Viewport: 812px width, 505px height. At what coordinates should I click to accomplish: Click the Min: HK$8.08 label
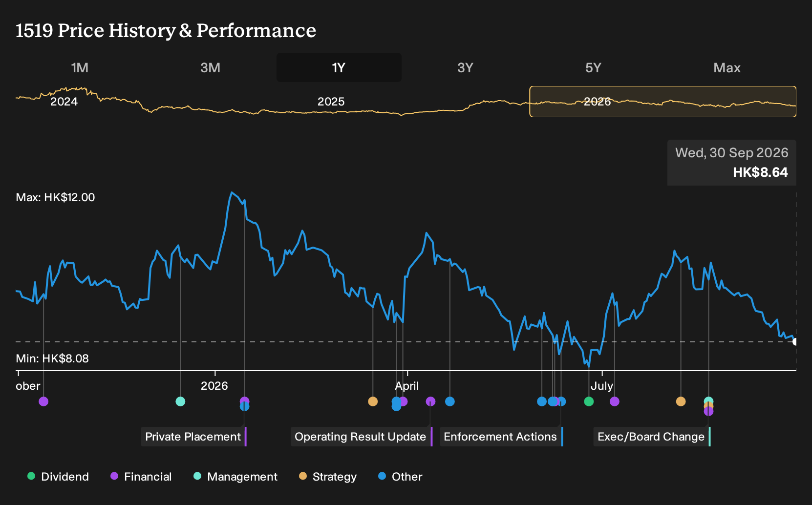tap(52, 358)
